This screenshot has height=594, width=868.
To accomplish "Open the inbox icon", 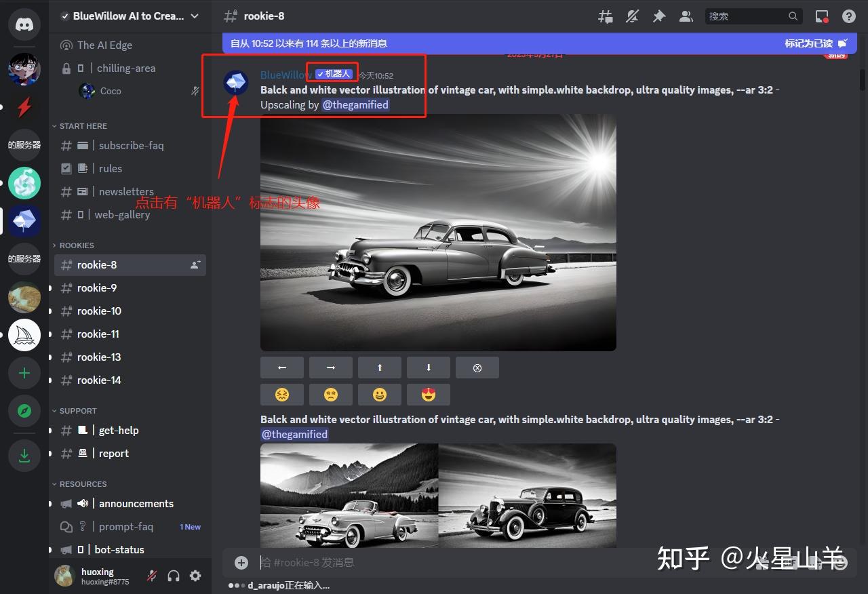I will (x=821, y=16).
